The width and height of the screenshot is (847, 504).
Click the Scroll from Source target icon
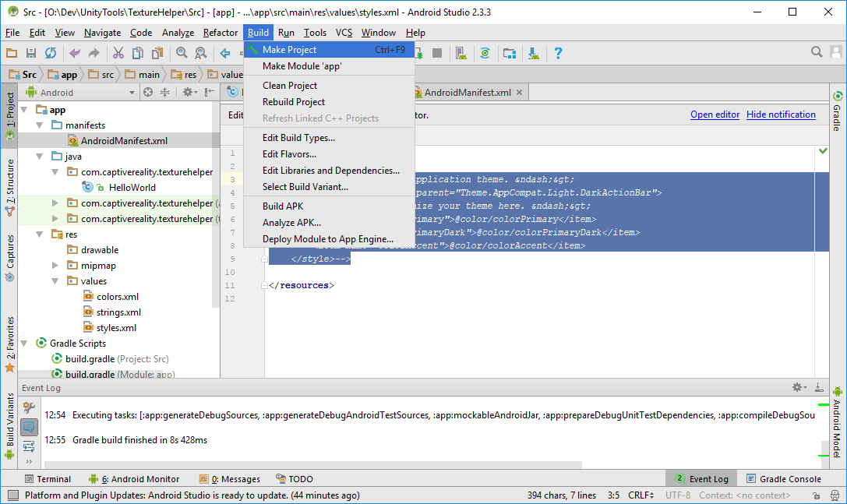pos(148,93)
